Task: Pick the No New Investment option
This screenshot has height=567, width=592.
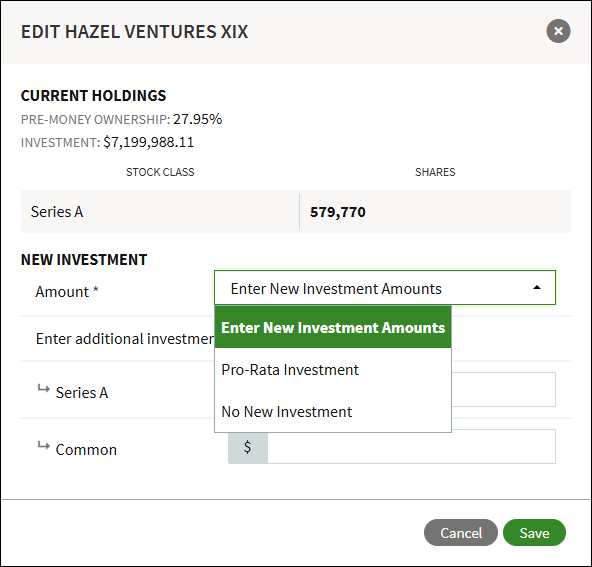Action: pos(333,411)
